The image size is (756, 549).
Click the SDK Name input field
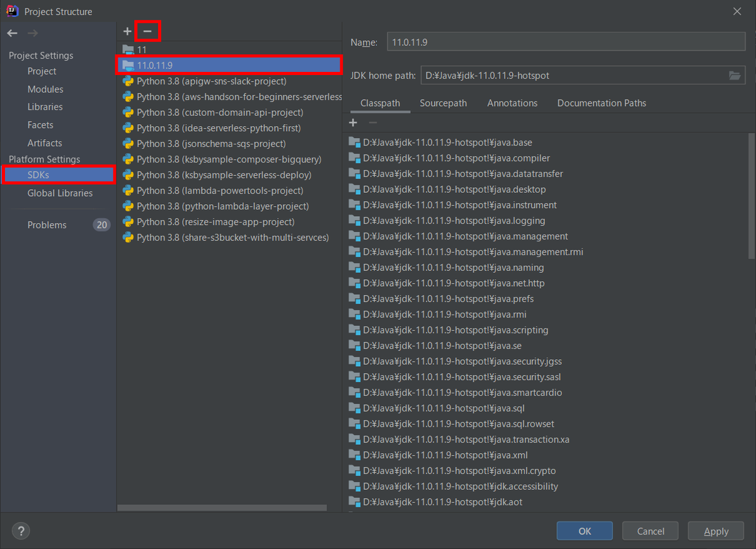coord(566,42)
